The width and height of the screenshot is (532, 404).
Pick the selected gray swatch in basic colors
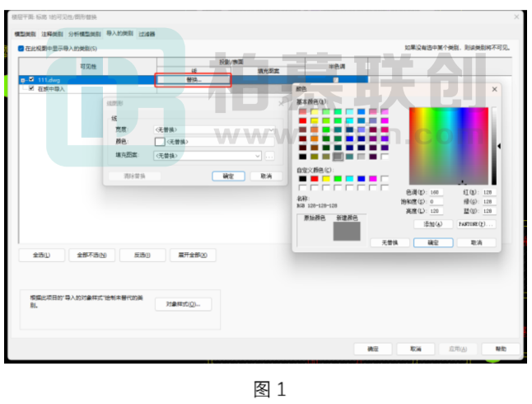(338, 157)
